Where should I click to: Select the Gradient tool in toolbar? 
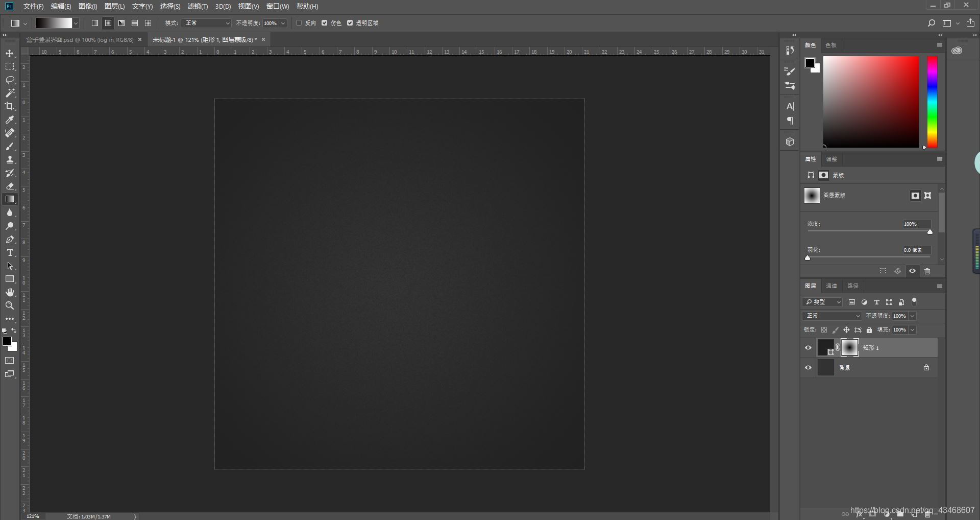tap(10, 199)
